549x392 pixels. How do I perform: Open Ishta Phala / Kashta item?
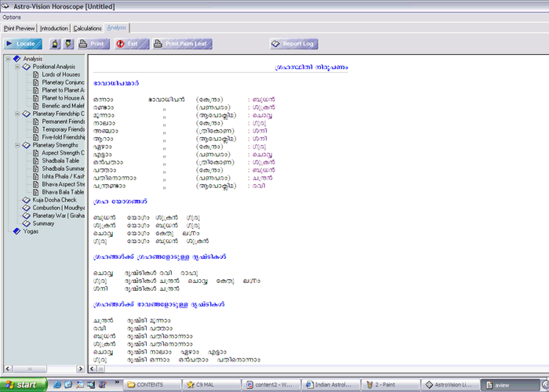[63, 176]
